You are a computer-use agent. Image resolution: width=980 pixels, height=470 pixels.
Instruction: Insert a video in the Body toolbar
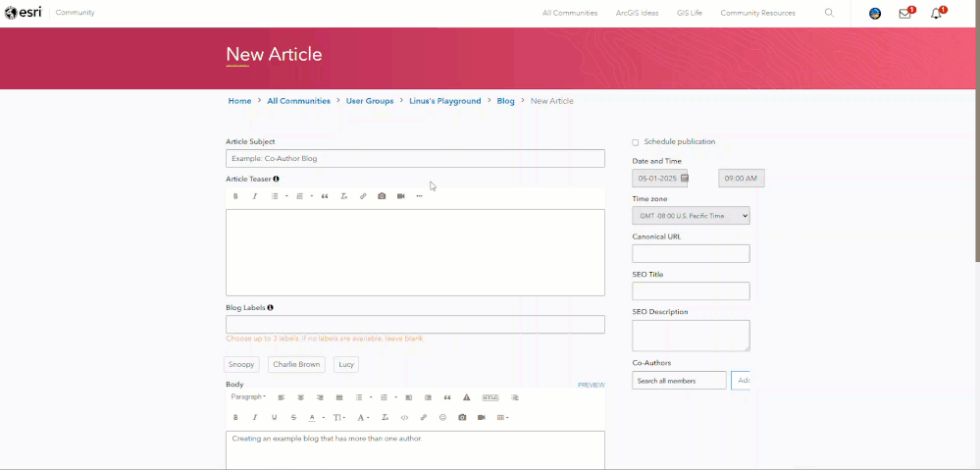pos(482,417)
